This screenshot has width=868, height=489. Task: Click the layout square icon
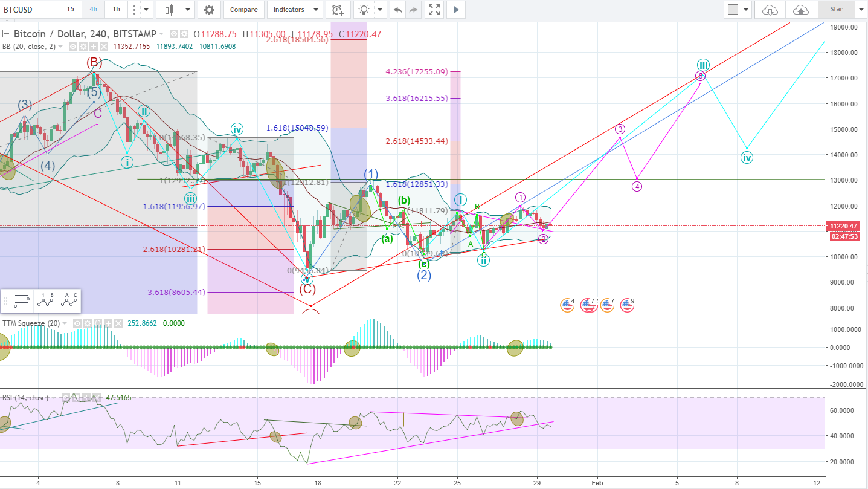733,10
